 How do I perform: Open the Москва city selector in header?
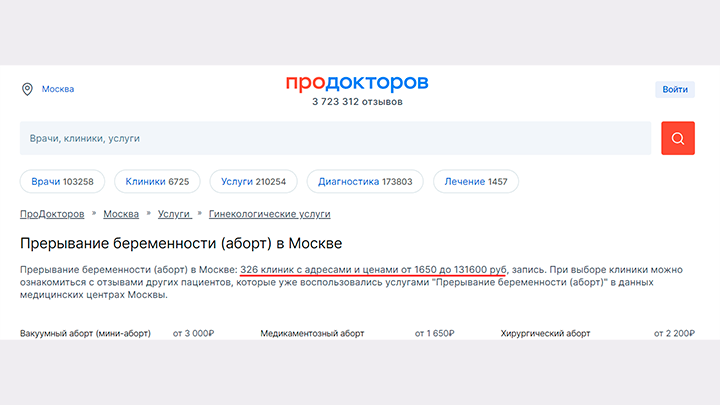57,89
